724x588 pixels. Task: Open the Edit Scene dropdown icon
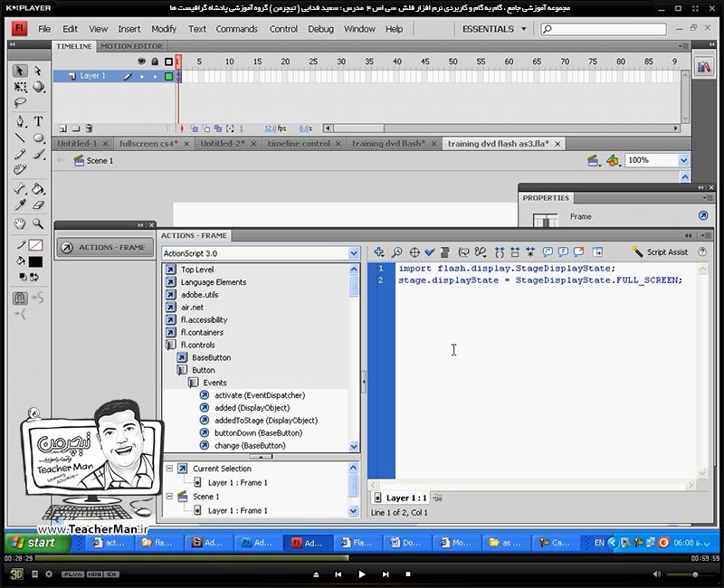coord(594,160)
